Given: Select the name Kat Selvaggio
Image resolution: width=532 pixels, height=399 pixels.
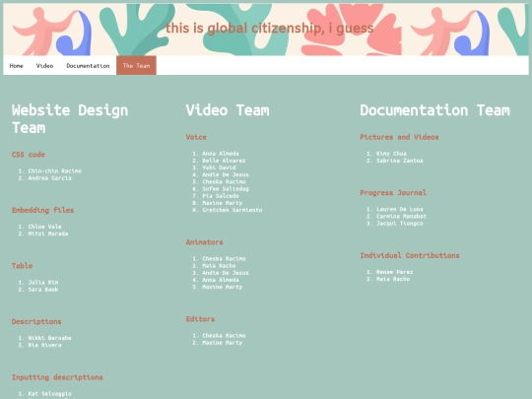Looking at the screenshot, I should click(x=49, y=393).
